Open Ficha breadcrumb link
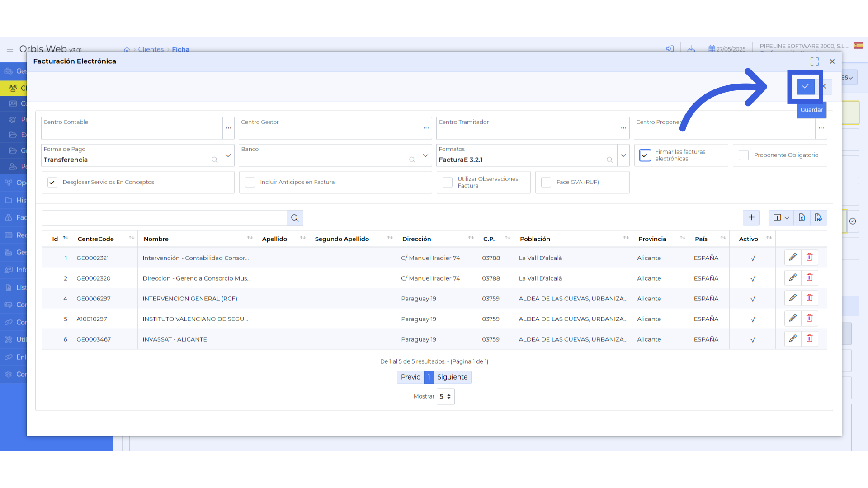 [x=180, y=50]
